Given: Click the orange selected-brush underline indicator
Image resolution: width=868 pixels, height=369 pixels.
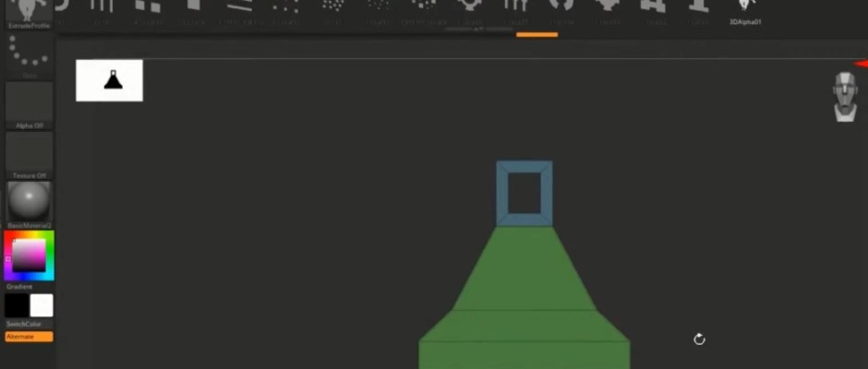Looking at the screenshot, I should pyautogui.click(x=536, y=35).
